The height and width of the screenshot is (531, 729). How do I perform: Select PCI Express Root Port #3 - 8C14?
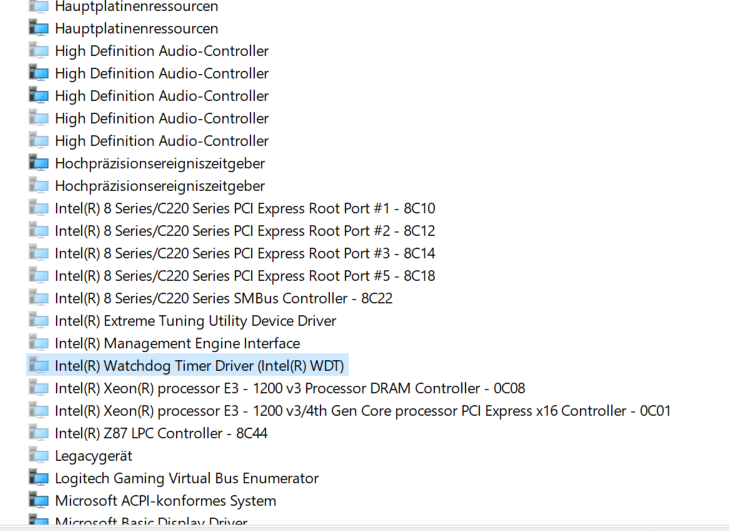click(245, 253)
